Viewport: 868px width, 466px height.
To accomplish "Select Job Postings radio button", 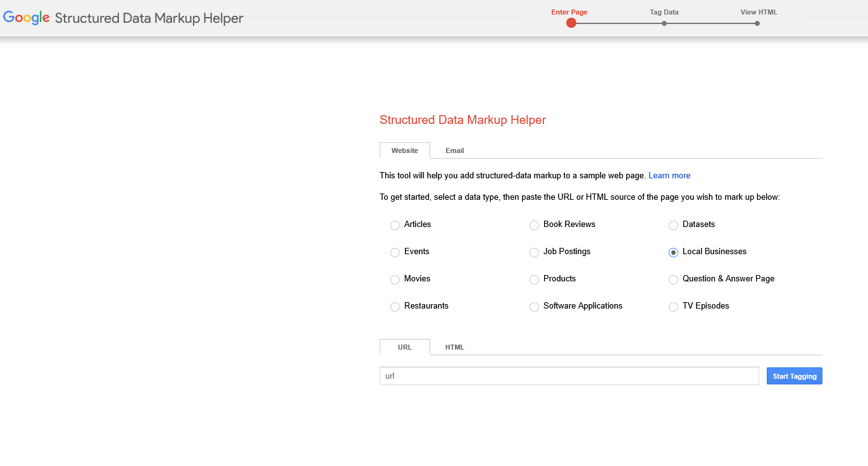I will coord(534,252).
